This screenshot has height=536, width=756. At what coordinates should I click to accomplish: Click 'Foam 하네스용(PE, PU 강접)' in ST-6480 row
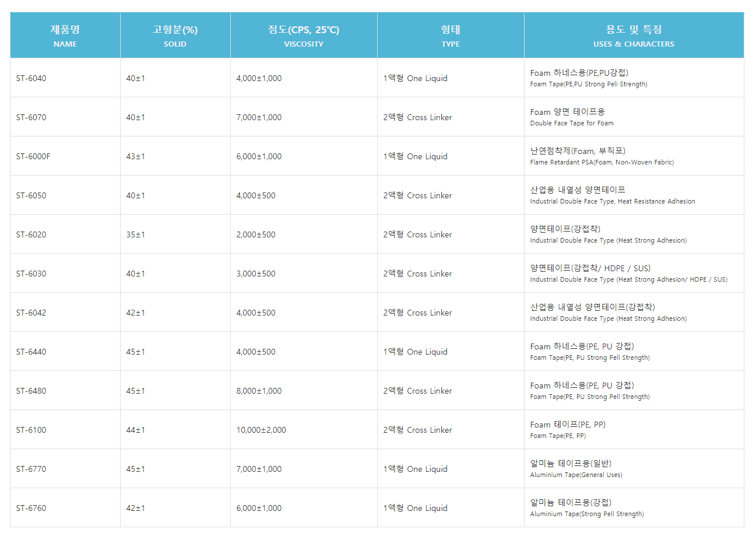click(582, 386)
